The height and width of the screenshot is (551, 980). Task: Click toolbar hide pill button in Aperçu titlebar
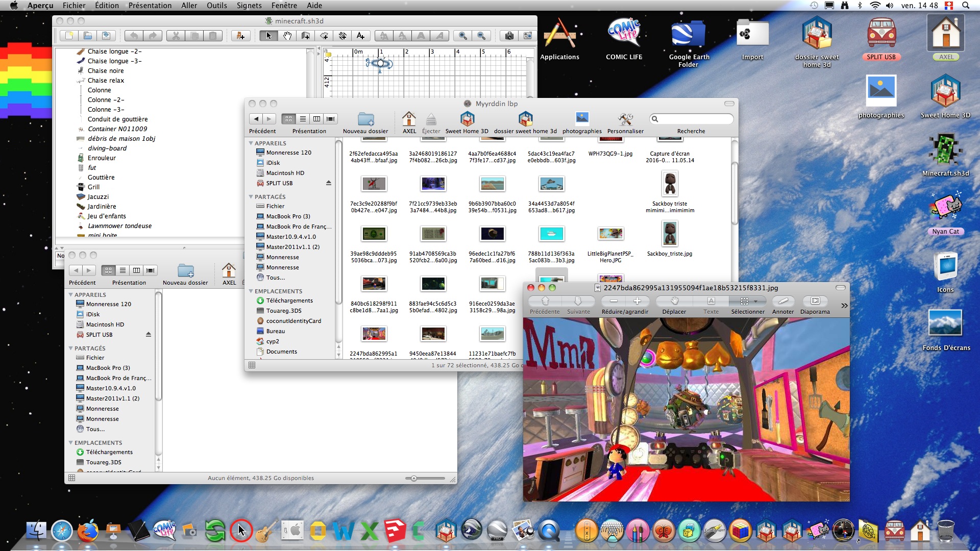pyautogui.click(x=841, y=288)
